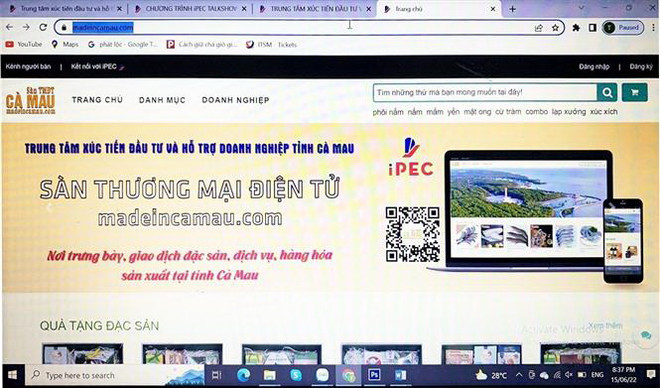Open the 28°C weather widget
This screenshot has height=388, width=660.
click(491, 375)
